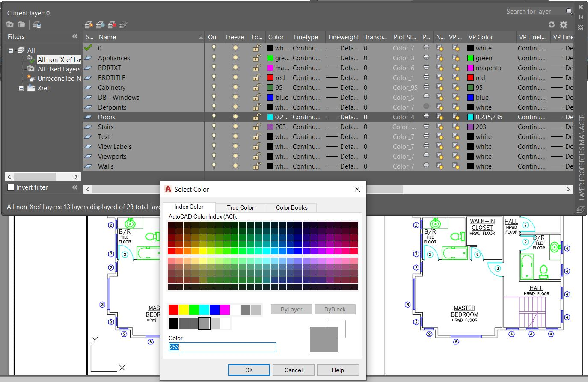Viewport: 588px width, 382px height.
Task: Toggle the Invert filter checkbox
Action: click(x=11, y=187)
